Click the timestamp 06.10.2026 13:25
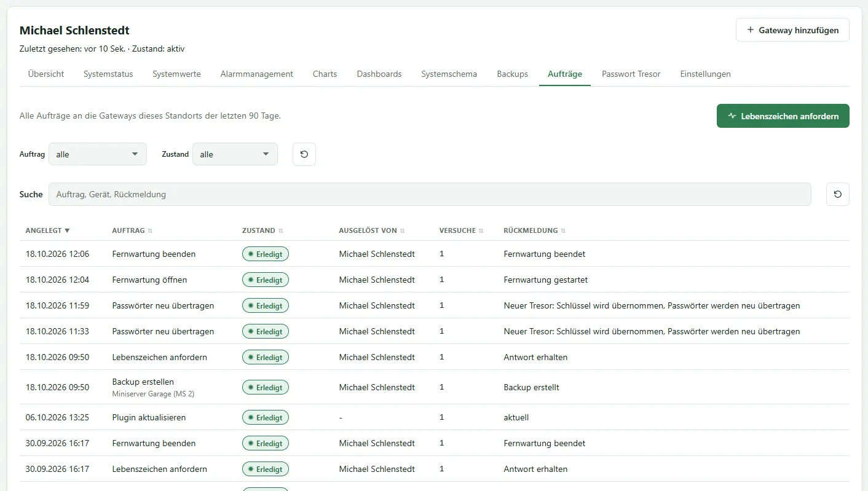 click(x=57, y=417)
